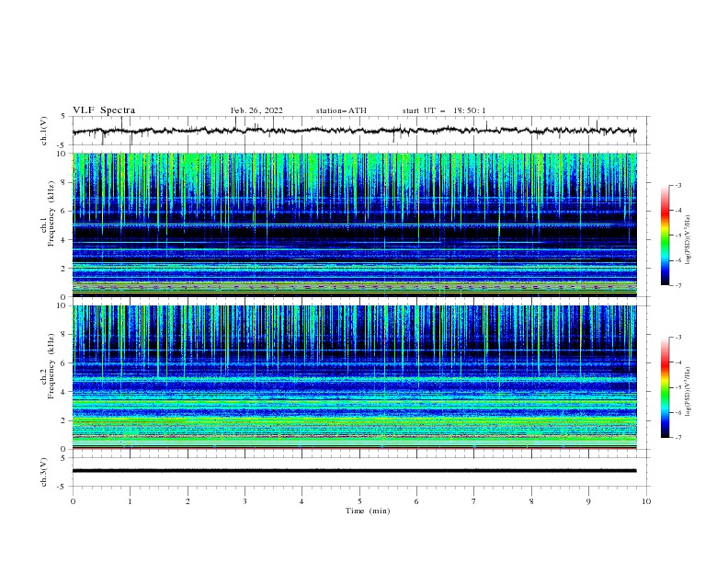Click the ch.2 "Frequency (kHz)" axis label

[x=51, y=366]
